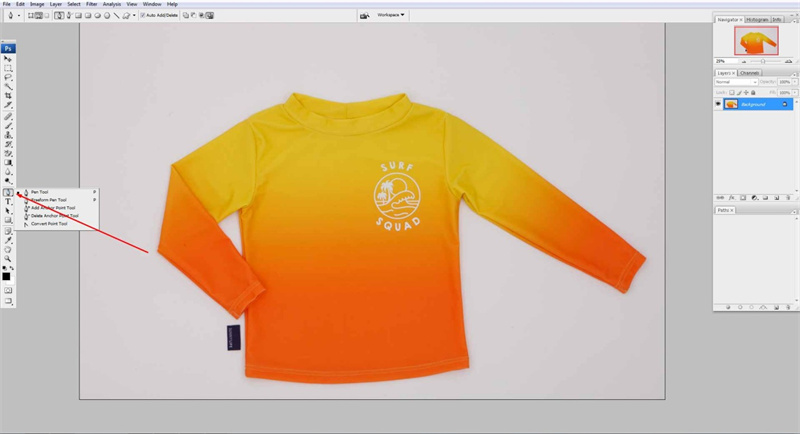Open the Layer menu

[x=55, y=4]
